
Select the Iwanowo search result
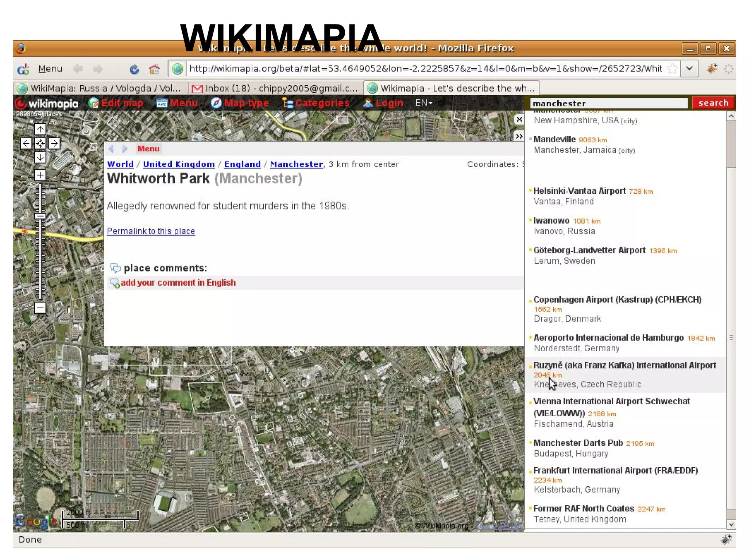[551, 221]
